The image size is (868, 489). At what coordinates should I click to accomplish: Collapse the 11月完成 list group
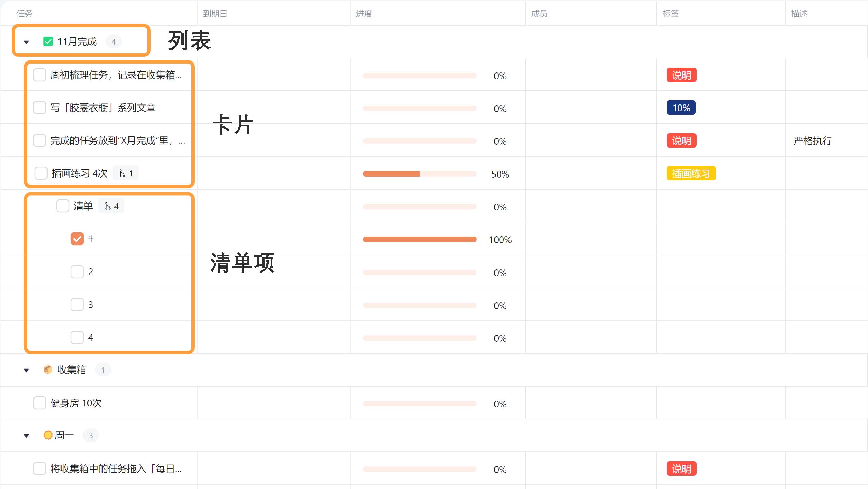tap(26, 42)
